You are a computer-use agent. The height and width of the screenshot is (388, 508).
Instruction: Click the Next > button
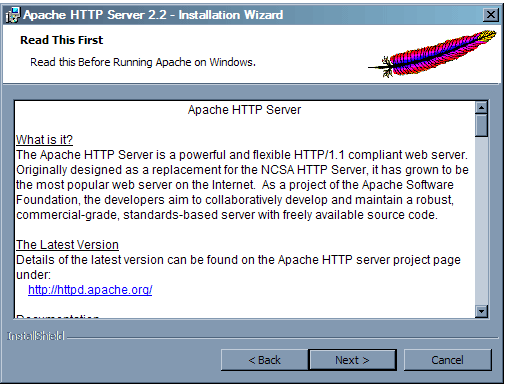coord(352,360)
